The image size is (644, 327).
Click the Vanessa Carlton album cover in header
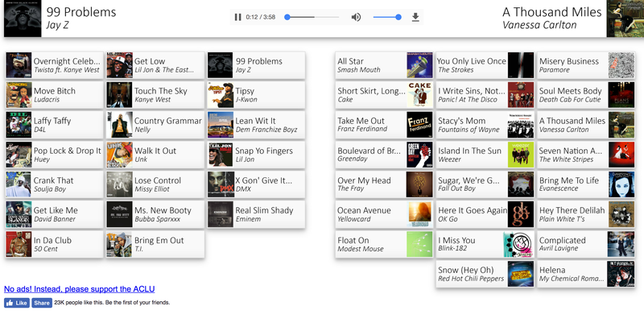[x=625, y=19]
